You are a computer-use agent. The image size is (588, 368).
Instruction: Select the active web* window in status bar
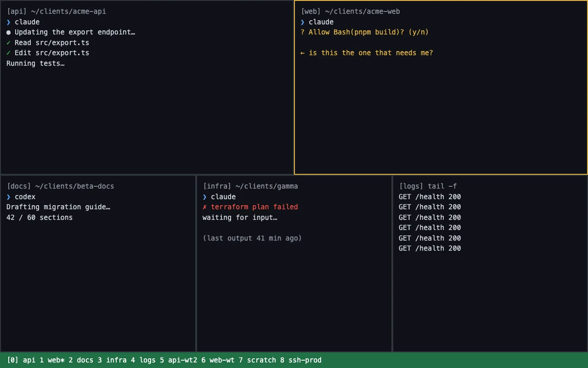tap(56, 360)
